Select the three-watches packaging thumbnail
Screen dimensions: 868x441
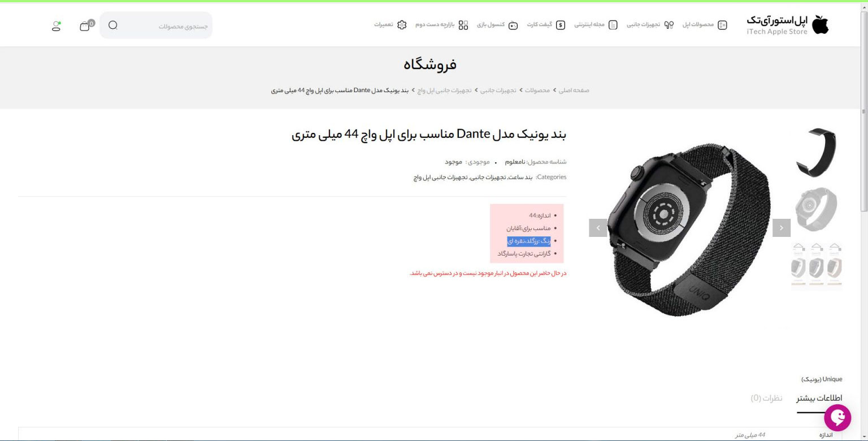[x=817, y=264]
